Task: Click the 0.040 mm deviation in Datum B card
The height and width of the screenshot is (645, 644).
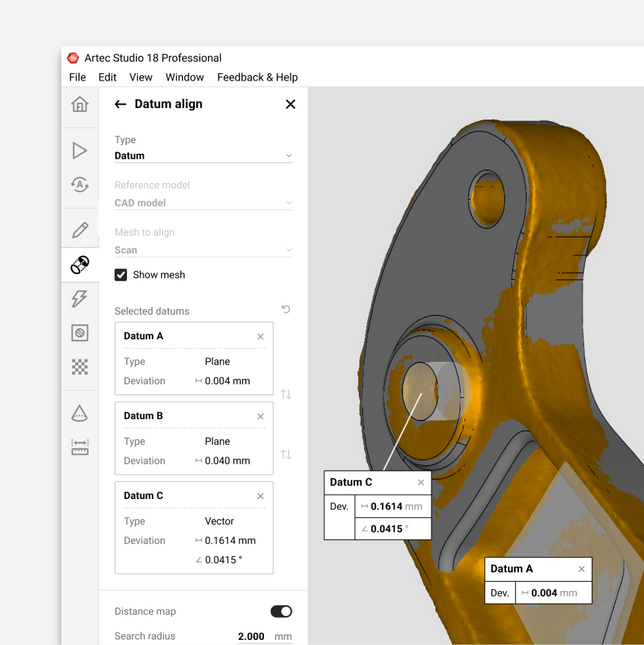Action: (227, 461)
